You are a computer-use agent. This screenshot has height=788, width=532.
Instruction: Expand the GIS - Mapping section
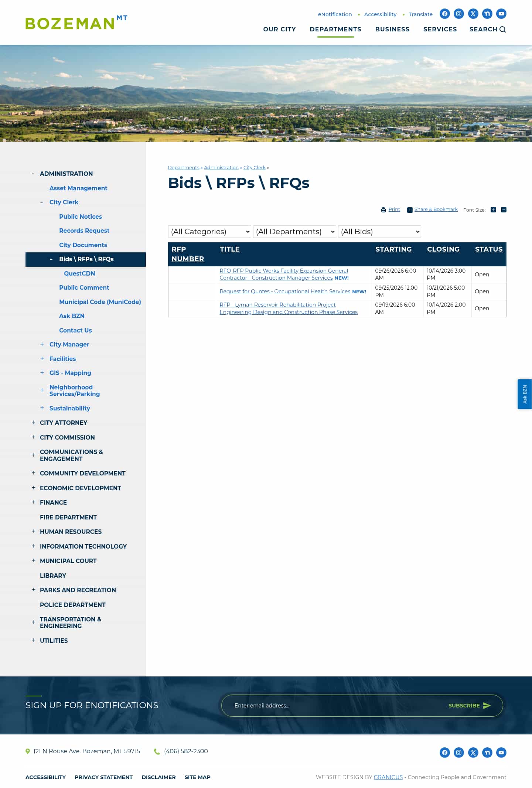pyautogui.click(x=42, y=373)
